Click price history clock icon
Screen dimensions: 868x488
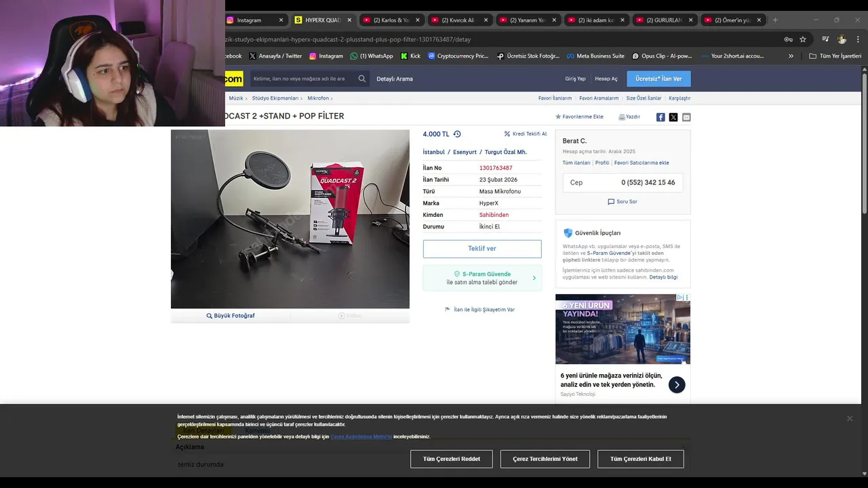coord(457,134)
